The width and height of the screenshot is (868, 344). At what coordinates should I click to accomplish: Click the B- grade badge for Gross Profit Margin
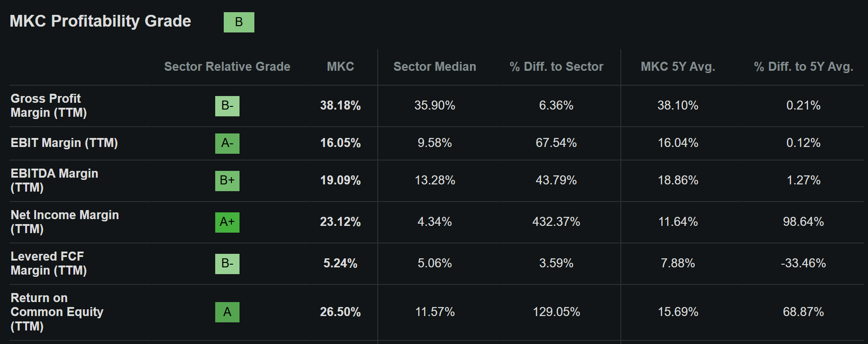coord(227,106)
